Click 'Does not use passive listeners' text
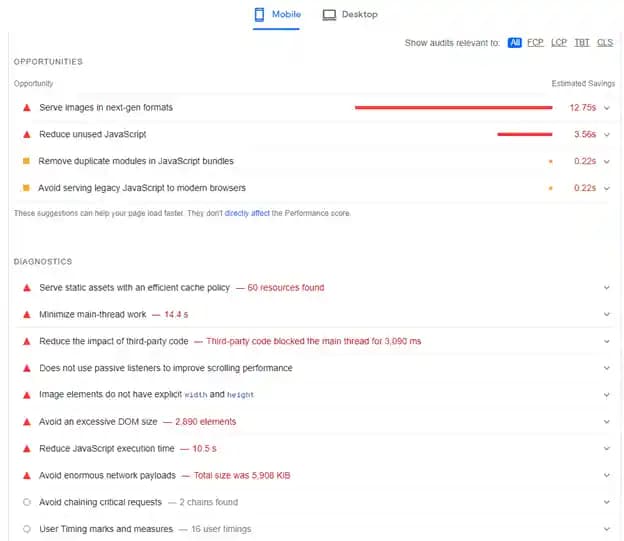 [x=166, y=368]
